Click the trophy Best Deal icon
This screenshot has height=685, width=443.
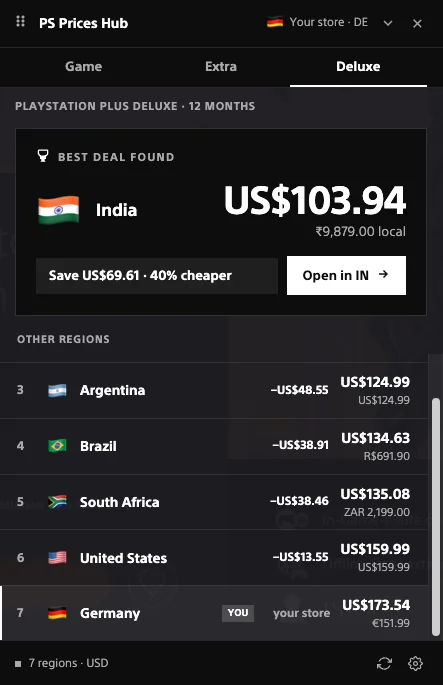pos(43,156)
